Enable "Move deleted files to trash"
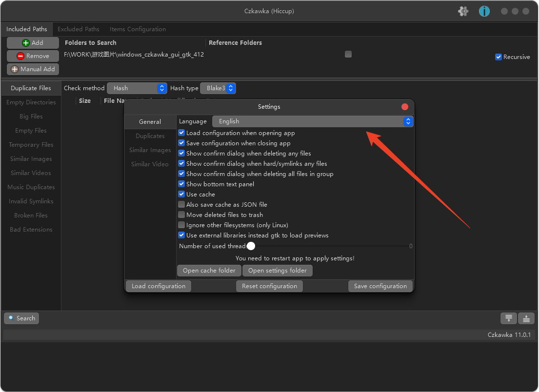 [181, 215]
